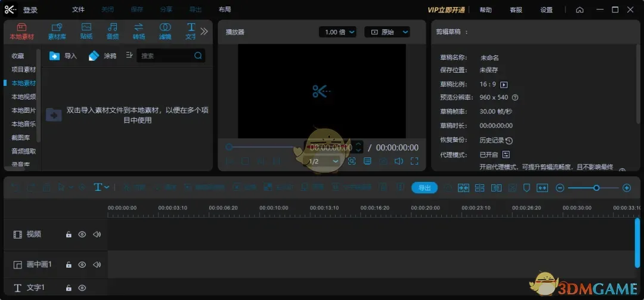Click the blue 导出 export button
Screen dimensions: 644x300
click(425, 188)
